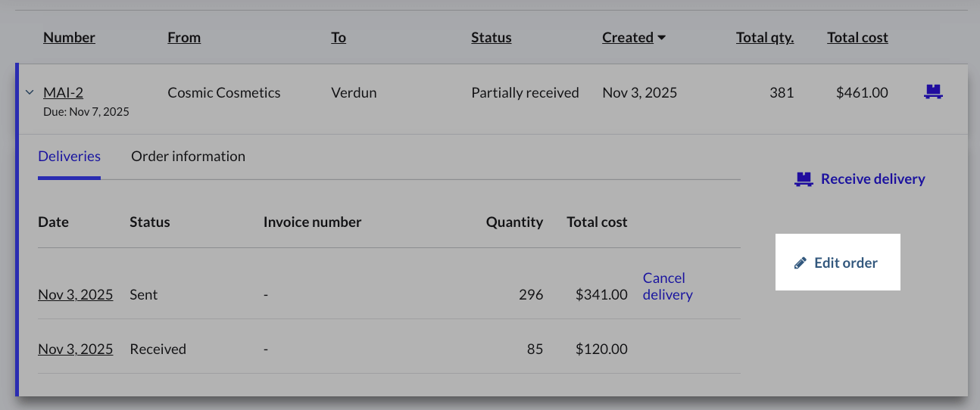Viewport: 980px width, 410px height.
Task: Sort orders by Status column header
Action: point(491,38)
